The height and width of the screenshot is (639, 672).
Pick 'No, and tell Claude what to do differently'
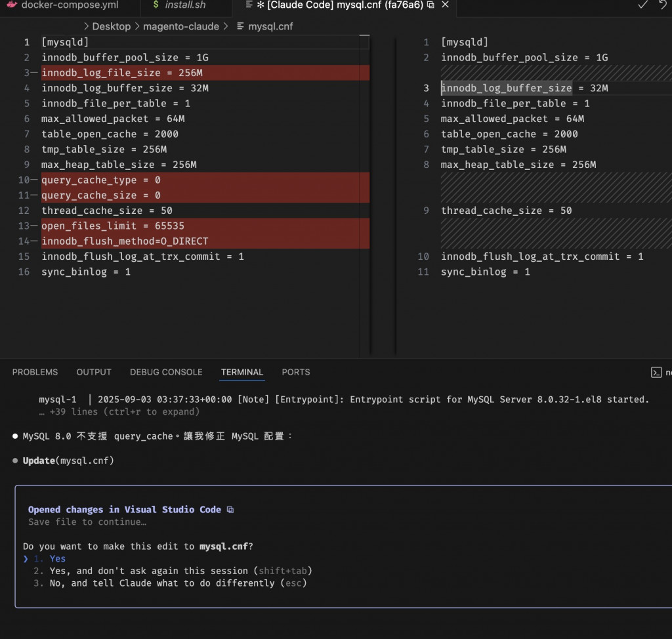tap(164, 583)
